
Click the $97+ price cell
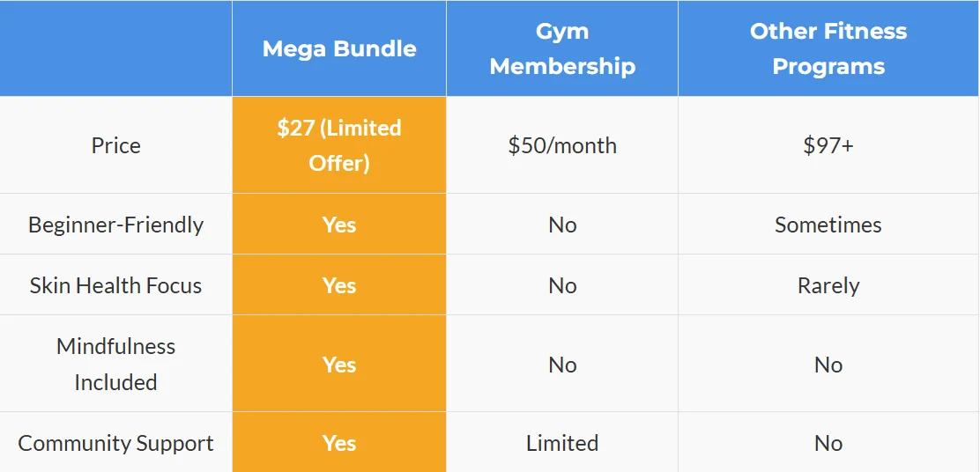(x=828, y=145)
